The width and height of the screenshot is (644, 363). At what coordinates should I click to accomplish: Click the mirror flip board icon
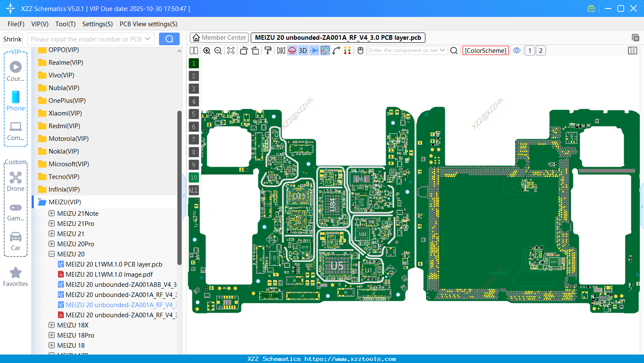281,51
